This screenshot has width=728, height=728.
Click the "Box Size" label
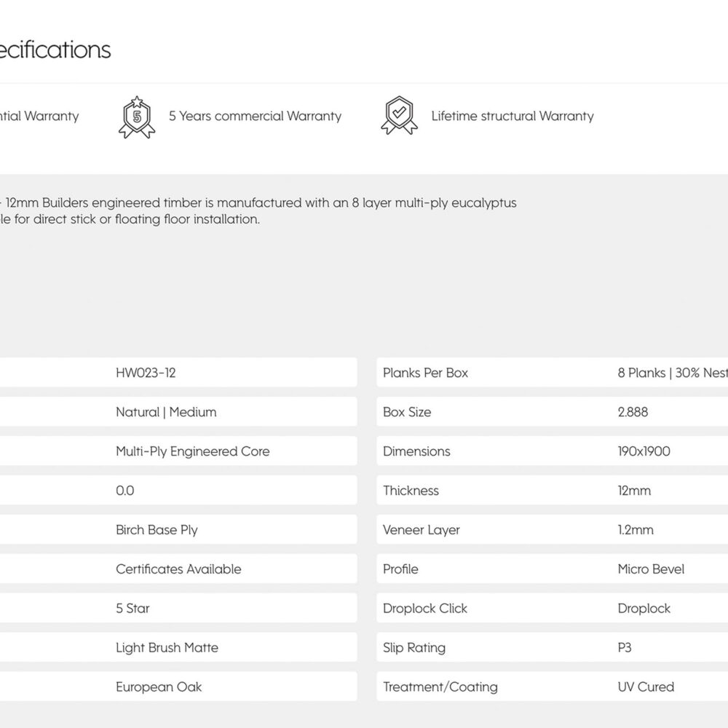(x=407, y=412)
